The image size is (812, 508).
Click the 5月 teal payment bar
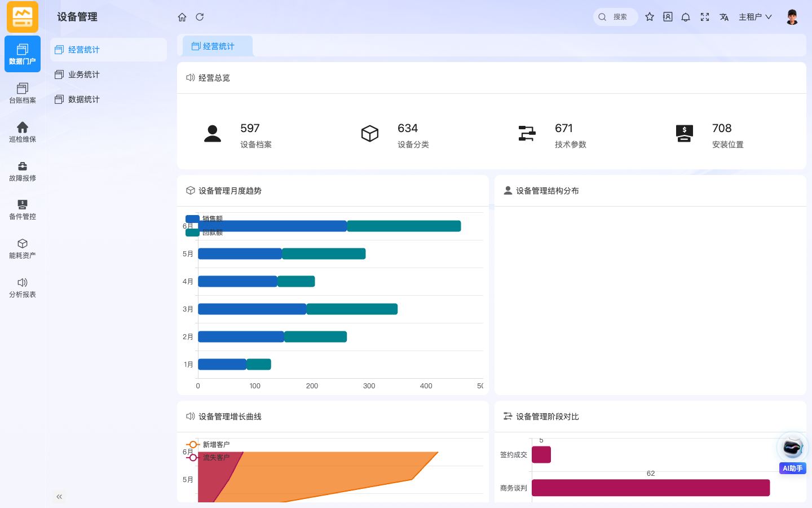(x=324, y=253)
